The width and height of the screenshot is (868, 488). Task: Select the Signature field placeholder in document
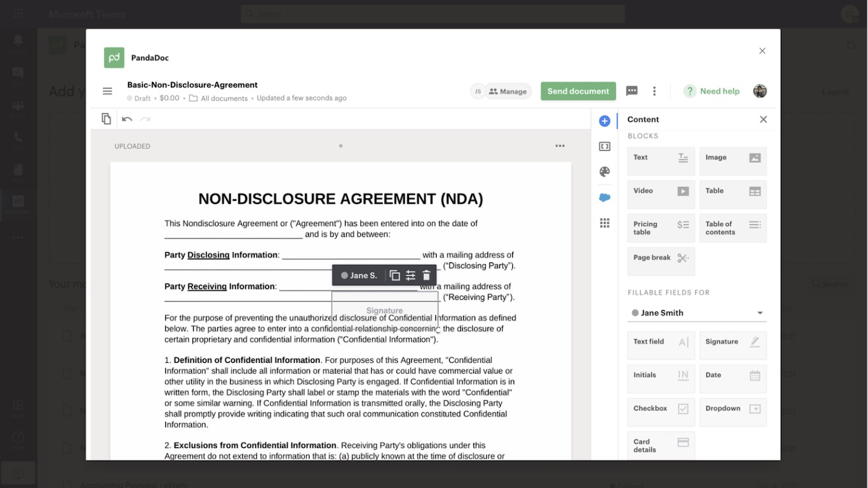[x=384, y=310]
